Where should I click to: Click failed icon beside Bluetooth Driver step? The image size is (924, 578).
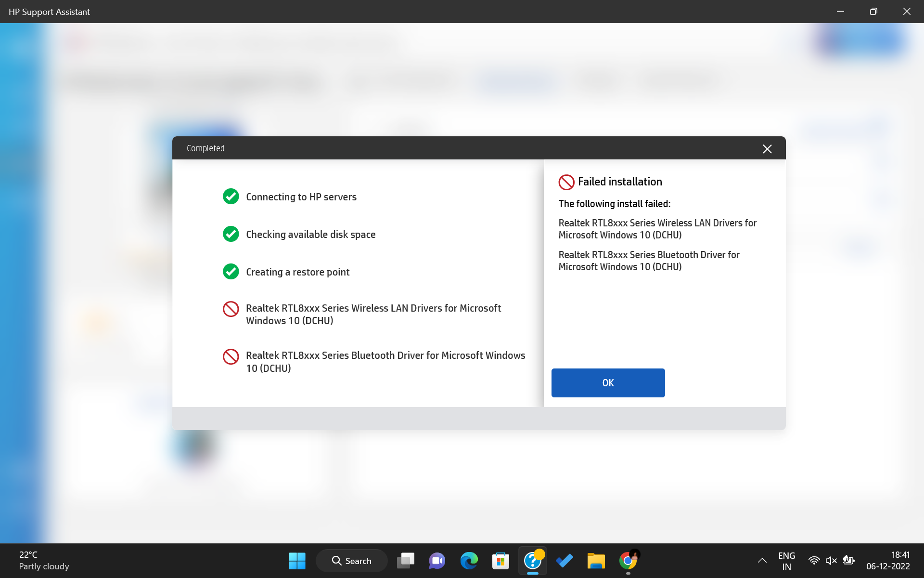click(x=231, y=357)
